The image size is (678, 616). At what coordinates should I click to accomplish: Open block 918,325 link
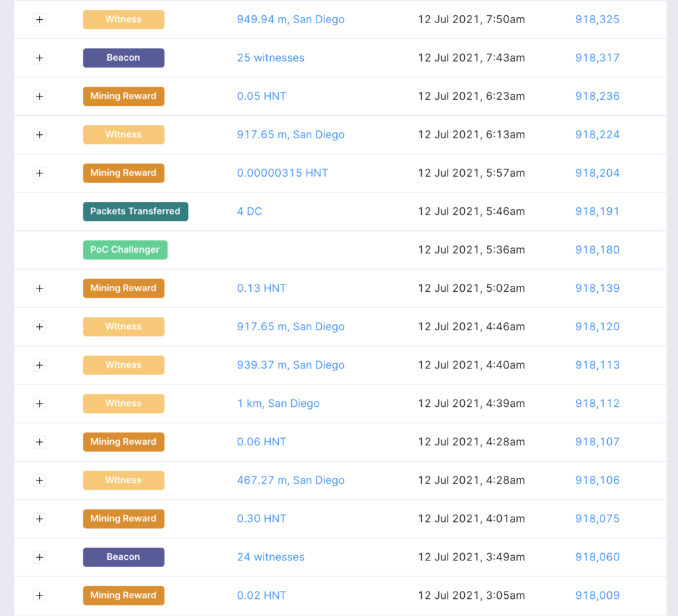597,20
